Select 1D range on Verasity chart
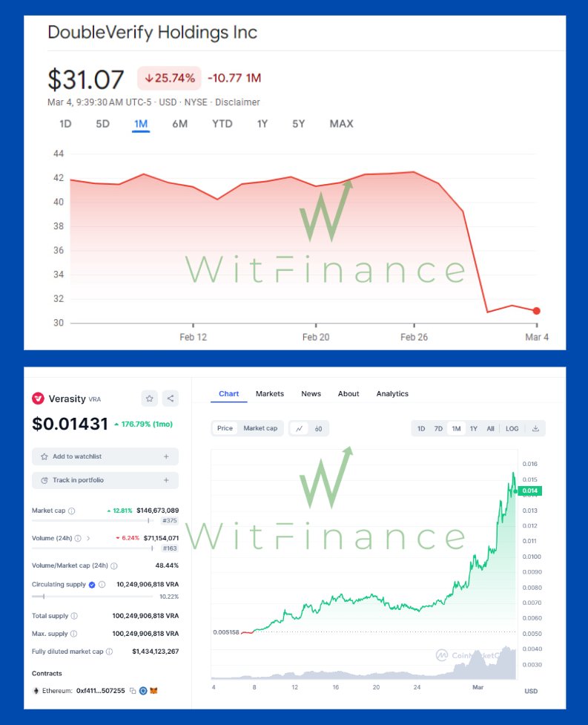Screen dimensions: 588x725 tap(421, 429)
